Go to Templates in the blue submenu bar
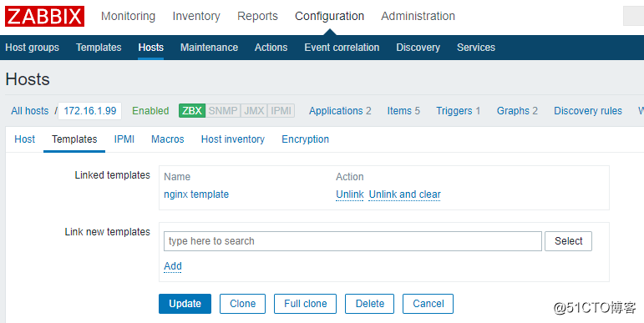The height and width of the screenshot is (323, 644). point(99,48)
